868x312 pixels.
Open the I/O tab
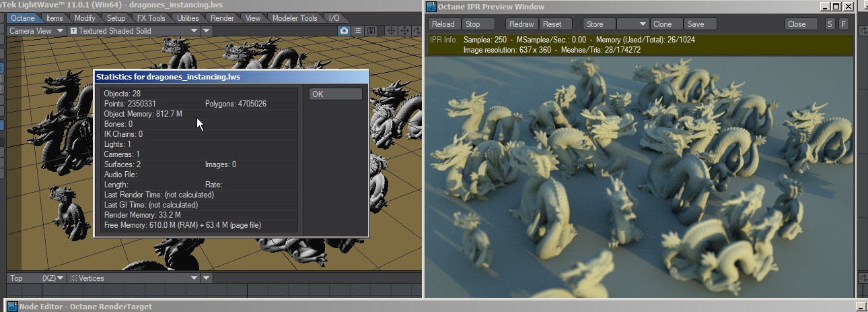[x=334, y=18]
